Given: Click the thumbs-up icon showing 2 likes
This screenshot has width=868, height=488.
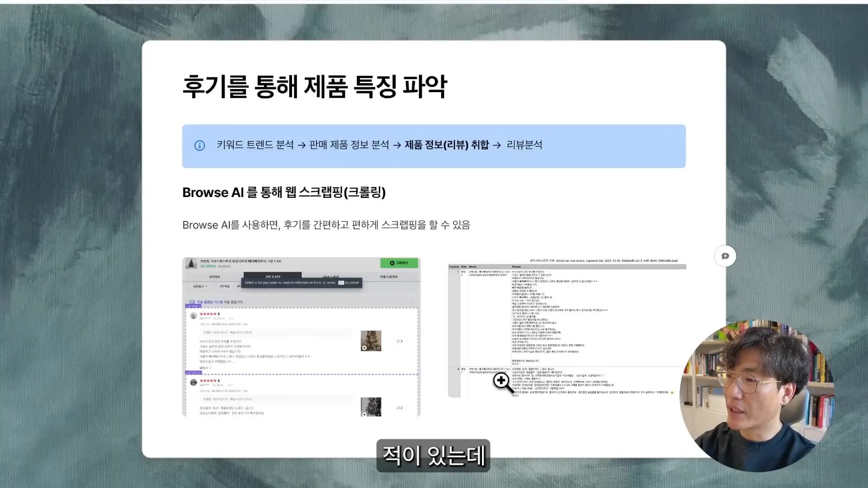Looking at the screenshot, I should click(x=399, y=408).
